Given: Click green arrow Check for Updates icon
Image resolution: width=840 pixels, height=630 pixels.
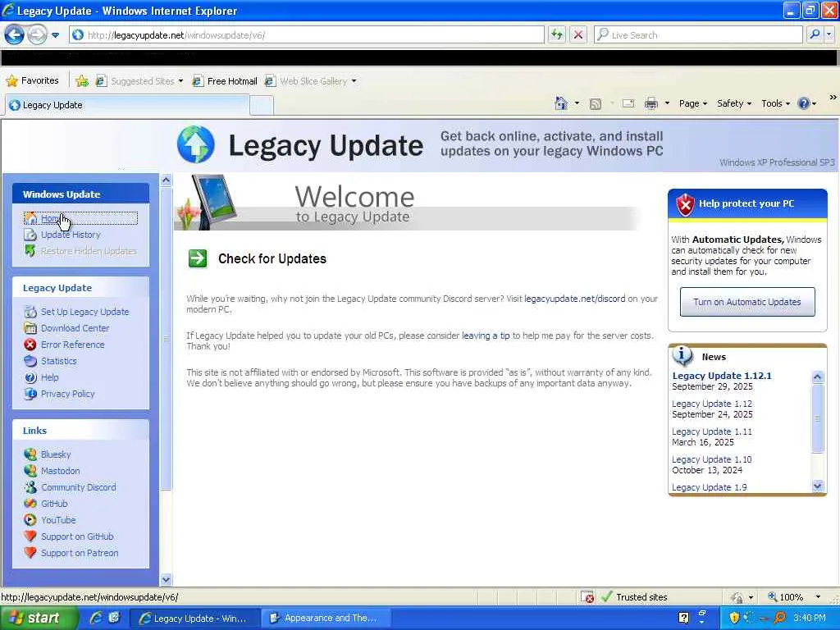Looking at the screenshot, I should (x=198, y=258).
